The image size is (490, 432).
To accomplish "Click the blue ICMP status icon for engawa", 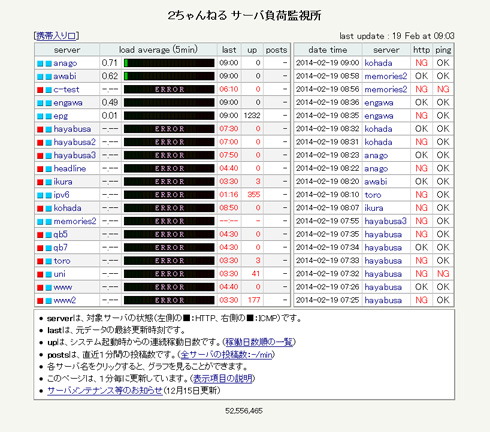I will click(49, 103).
